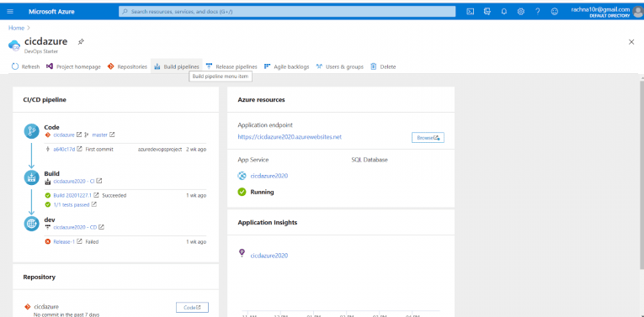This screenshot has height=317, width=644.
Task: Click the user account avatar
Action: (638, 12)
